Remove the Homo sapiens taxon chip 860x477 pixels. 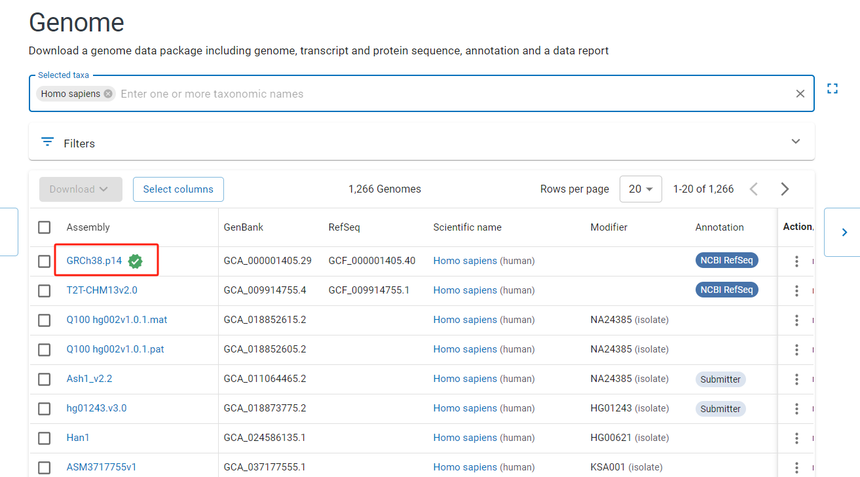(108, 94)
